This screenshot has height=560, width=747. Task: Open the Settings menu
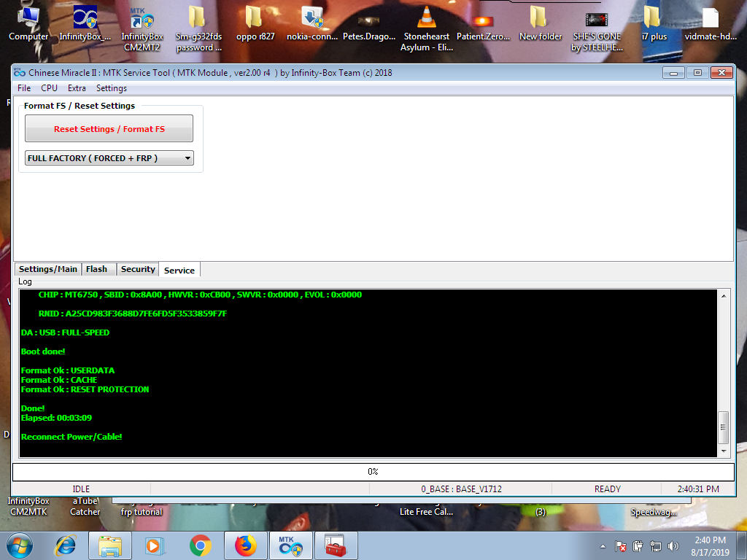[x=112, y=88]
